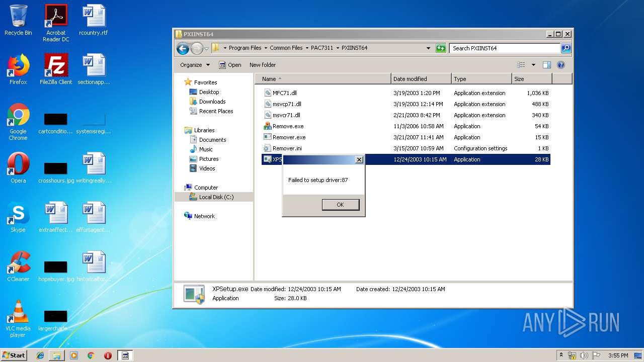Click Computer in the navigation pane
Screen dimensions: 644x362
[206, 188]
